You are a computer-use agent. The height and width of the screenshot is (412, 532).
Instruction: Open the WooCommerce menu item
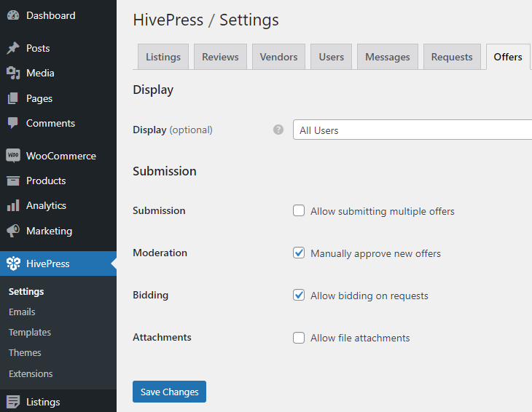(x=58, y=156)
